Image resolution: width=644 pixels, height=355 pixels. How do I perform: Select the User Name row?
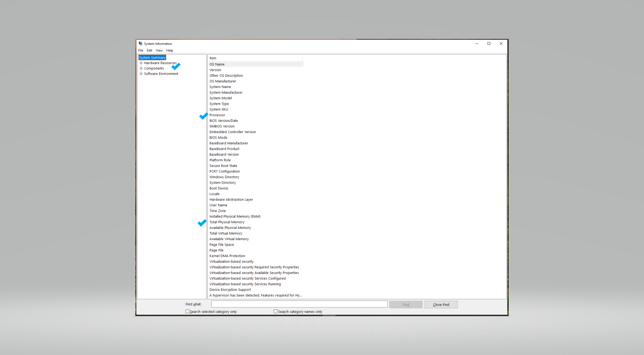[255, 206]
